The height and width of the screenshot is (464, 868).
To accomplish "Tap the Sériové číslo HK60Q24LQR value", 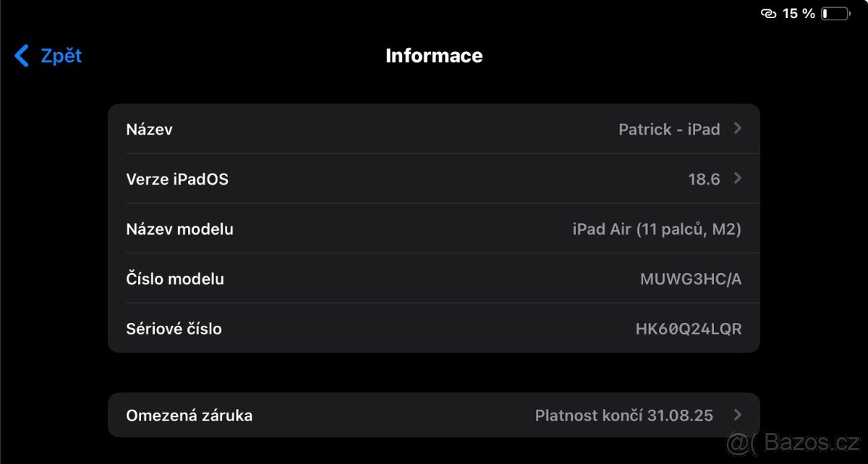I will tap(689, 328).
